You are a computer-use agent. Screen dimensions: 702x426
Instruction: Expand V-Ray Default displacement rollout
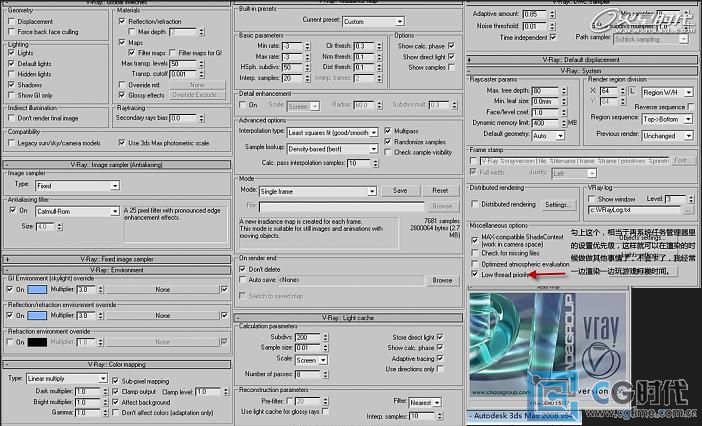pyautogui.click(x=582, y=60)
